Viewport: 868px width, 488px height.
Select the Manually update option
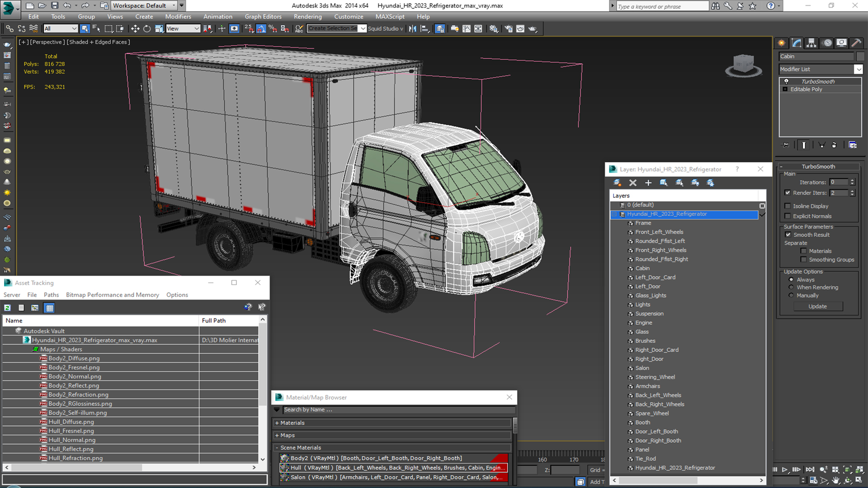coord(791,296)
